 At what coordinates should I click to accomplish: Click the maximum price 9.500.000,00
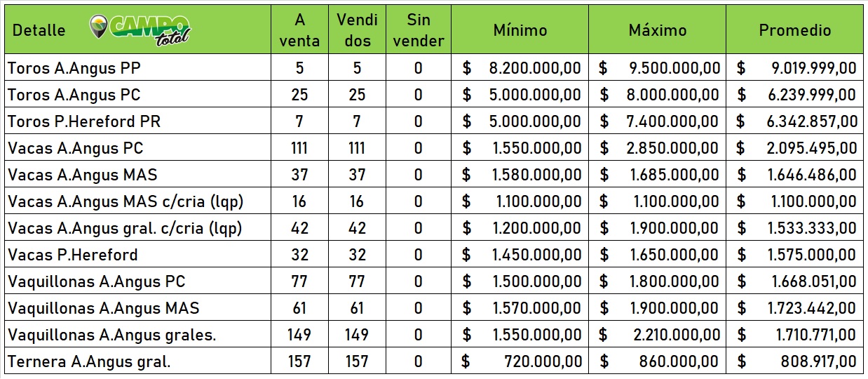(x=672, y=68)
